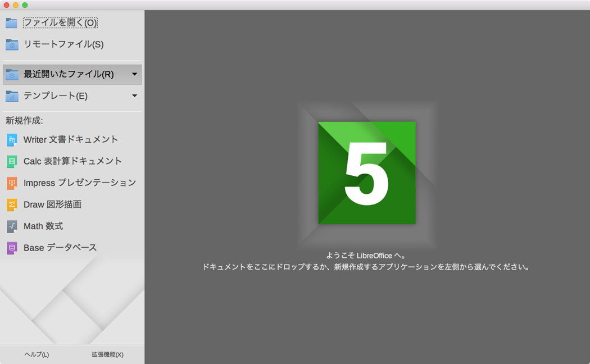Click the green Calc spreadsheet icon

click(x=12, y=162)
